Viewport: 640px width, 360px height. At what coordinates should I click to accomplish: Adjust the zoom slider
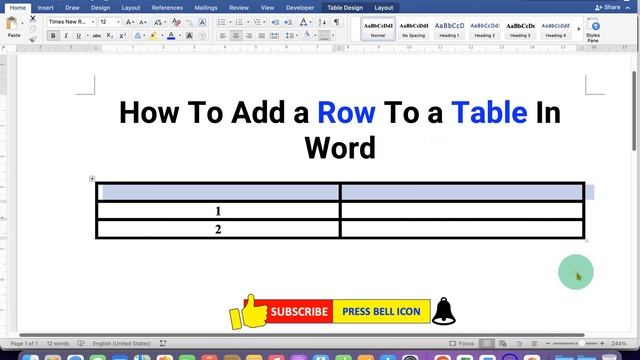581,344
